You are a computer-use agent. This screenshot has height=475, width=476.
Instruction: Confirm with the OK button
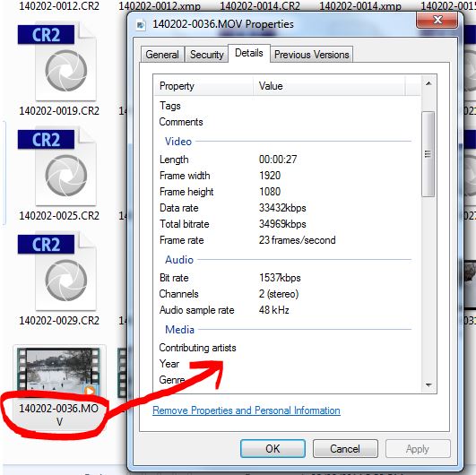pyautogui.click(x=273, y=449)
